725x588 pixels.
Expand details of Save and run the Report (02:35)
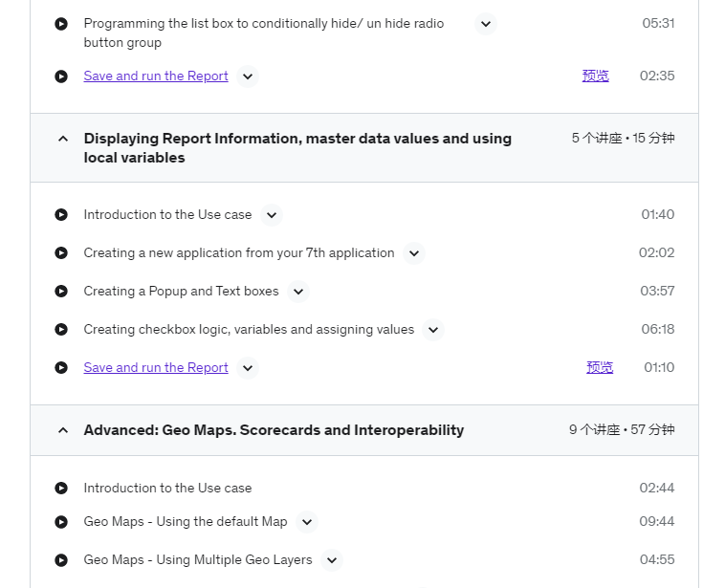click(248, 76)
